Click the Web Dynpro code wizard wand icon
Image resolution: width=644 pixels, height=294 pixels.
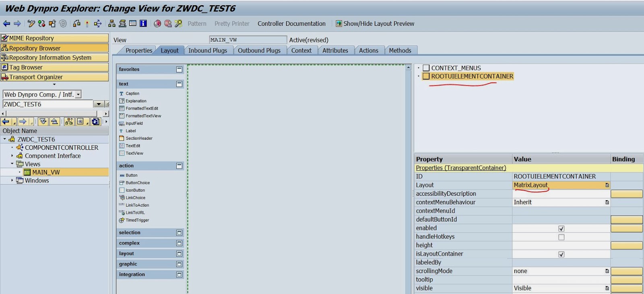coord(178,24)
